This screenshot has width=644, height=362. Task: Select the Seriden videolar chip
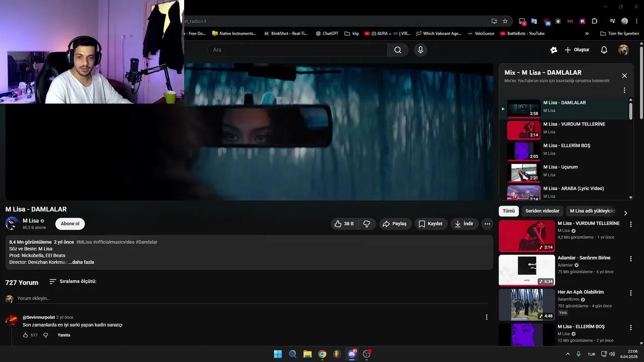[x=542, y=211]
